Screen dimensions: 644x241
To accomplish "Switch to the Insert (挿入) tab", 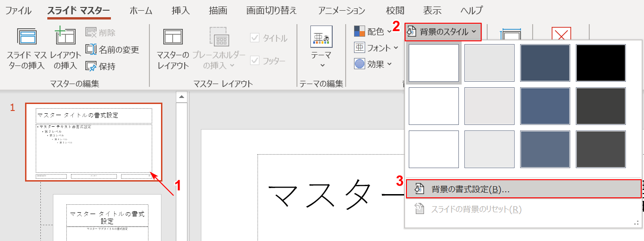I will [x=180, y=10].
